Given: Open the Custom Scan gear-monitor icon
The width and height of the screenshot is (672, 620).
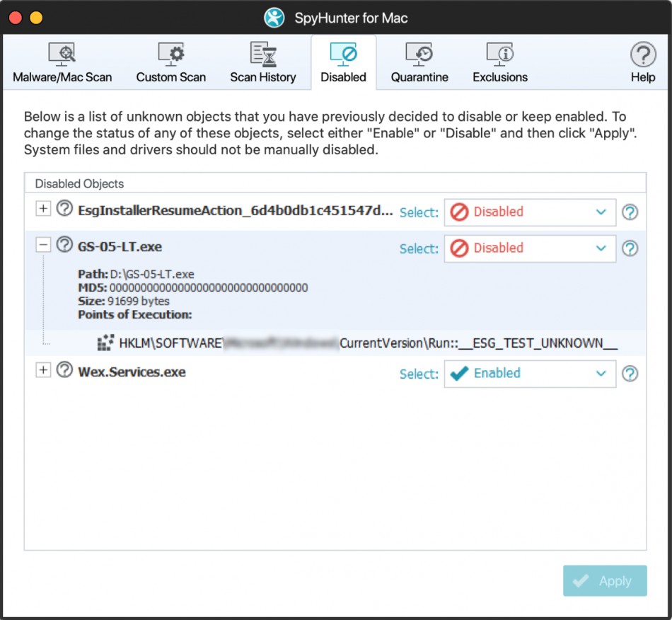Looking at the screenshot, I should click(170, 54).
